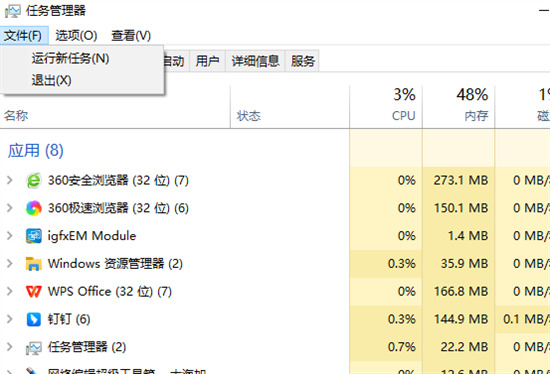Click the 144.9 MB memory value
Viewport: 550px width, 374px height.
(461, 319)
